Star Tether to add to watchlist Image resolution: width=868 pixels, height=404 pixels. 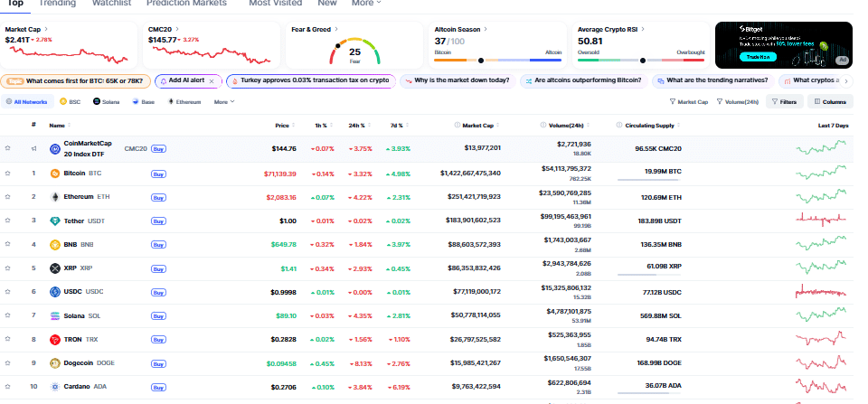pos(8,221)
